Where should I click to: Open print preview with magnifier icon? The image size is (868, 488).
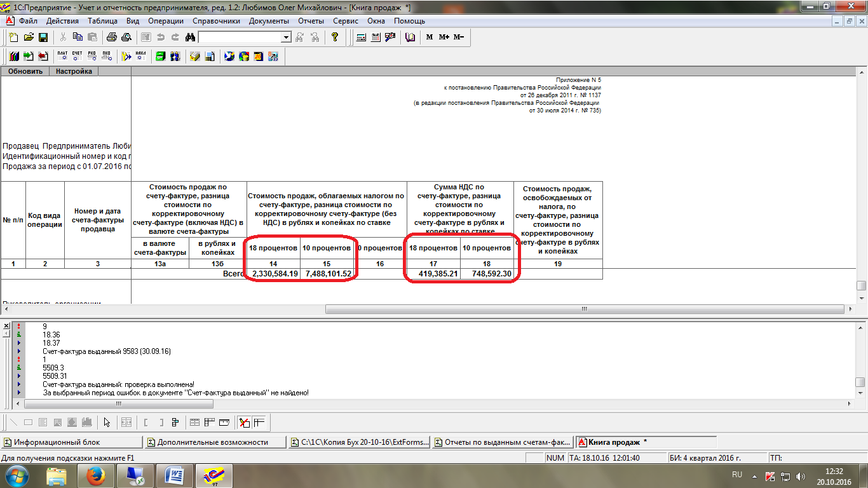(126, 37)
